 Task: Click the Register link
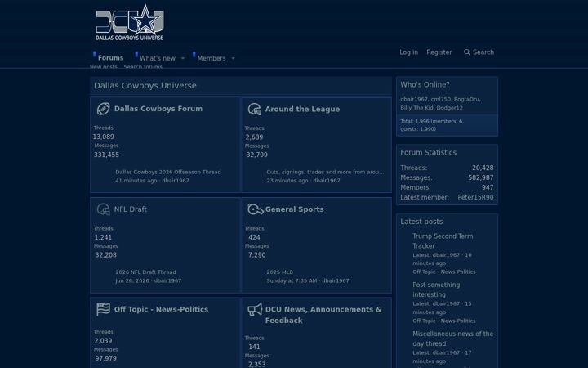(x=439, y=52)
